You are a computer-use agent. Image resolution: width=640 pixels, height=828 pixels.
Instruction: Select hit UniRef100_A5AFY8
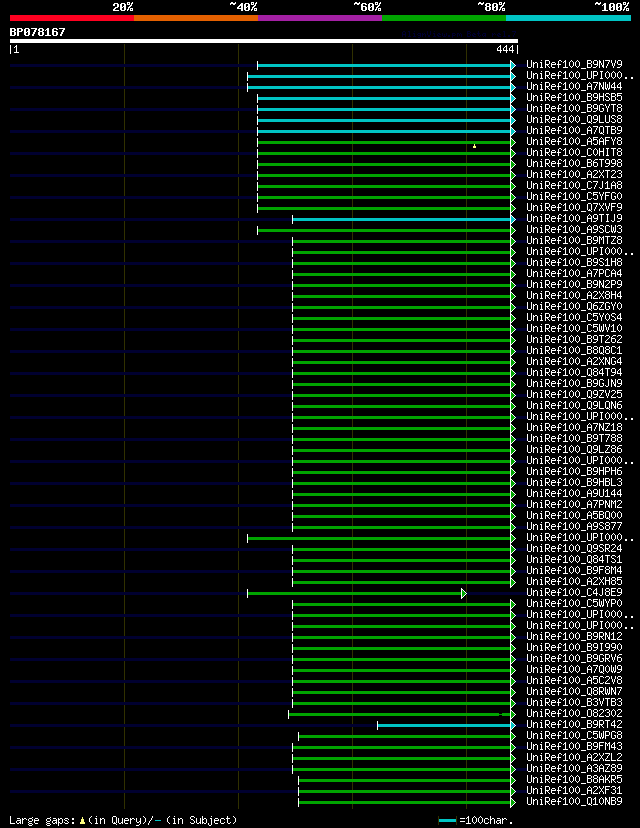[x=574, y=142]
